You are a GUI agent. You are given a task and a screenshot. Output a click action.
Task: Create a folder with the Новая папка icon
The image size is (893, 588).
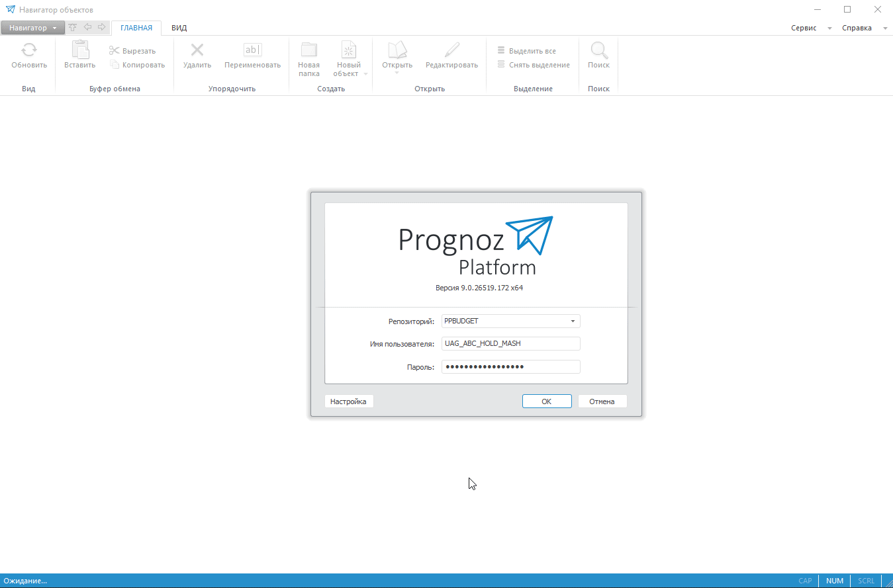[309, 50]
